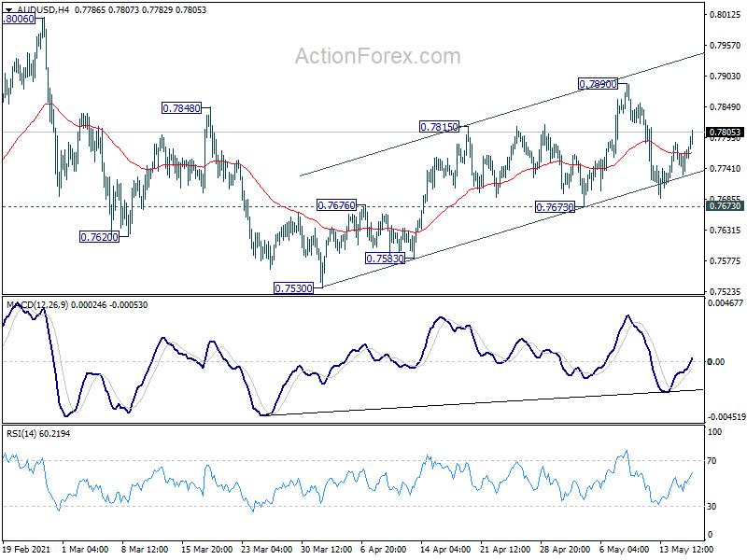Click the 0.76730 price axis level tag
747x560 pixels.
pyautogui.click(x=725, y=206)
